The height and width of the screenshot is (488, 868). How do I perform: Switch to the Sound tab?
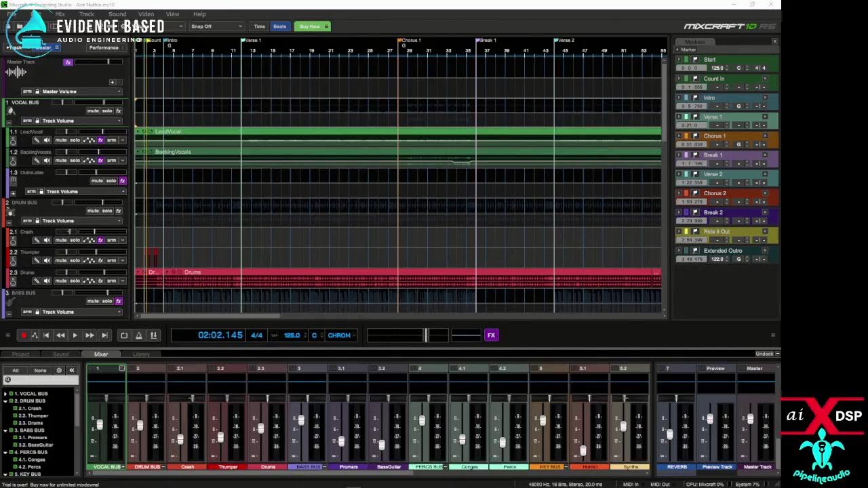[x=60, y=354]
